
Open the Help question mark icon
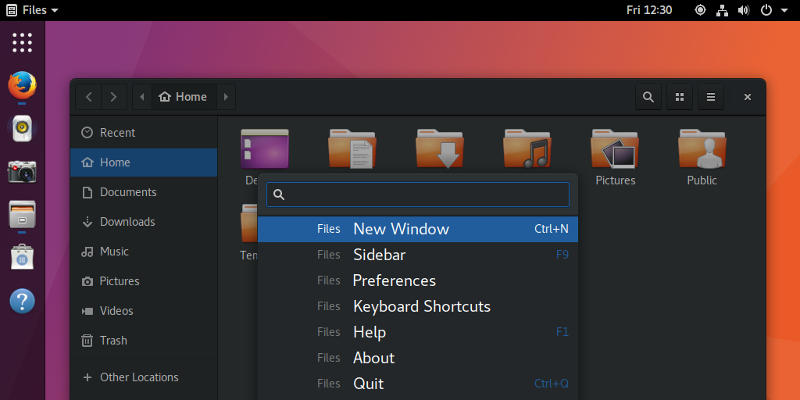pos(22,301)
